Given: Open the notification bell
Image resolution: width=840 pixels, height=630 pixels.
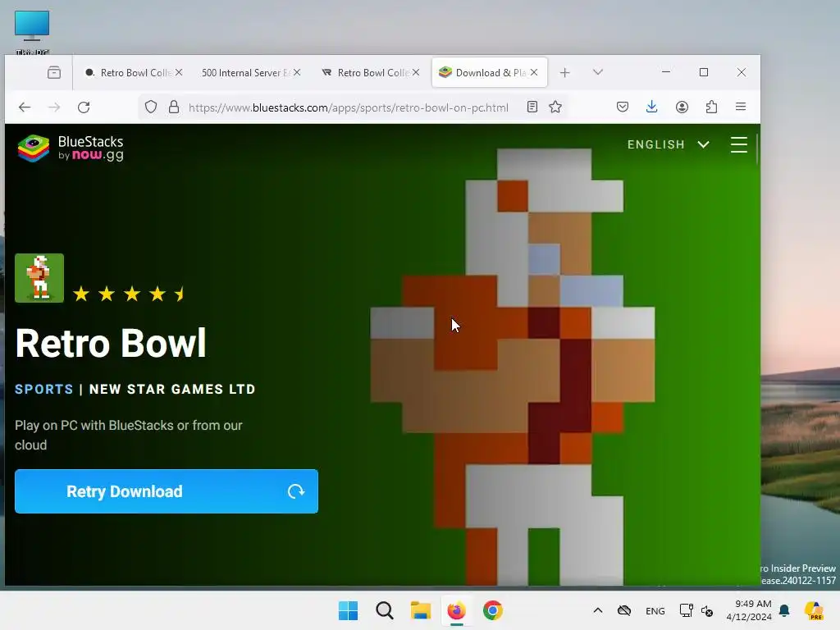Looking at the screenshot, I should pyautogui.click(x=784, y=610).
